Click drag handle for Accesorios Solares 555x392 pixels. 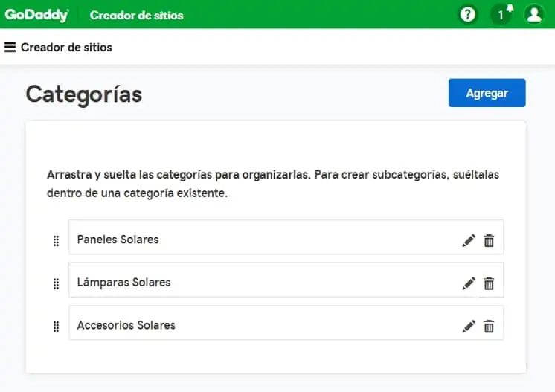coord(56,327)
